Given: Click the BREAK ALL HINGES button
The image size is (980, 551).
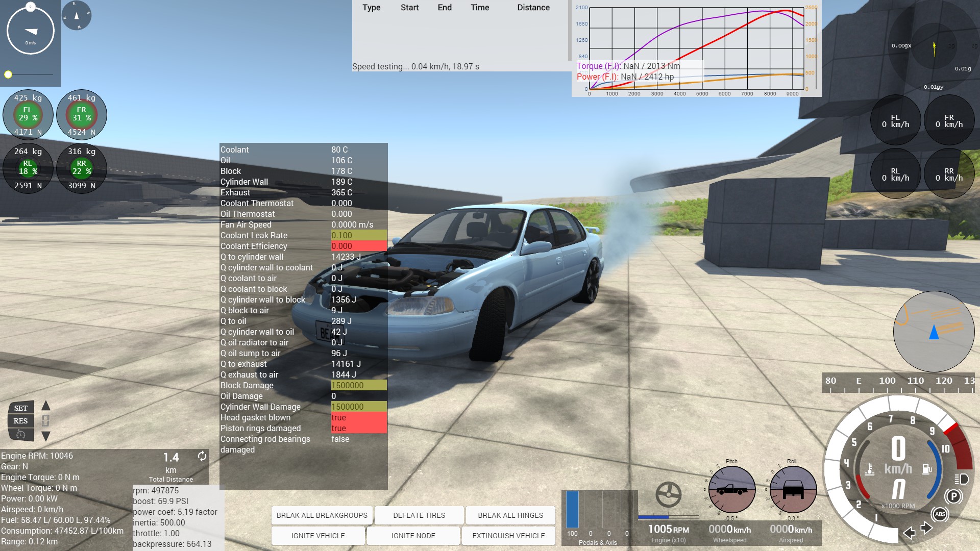Looking at the screenshot, I should 510,515.
